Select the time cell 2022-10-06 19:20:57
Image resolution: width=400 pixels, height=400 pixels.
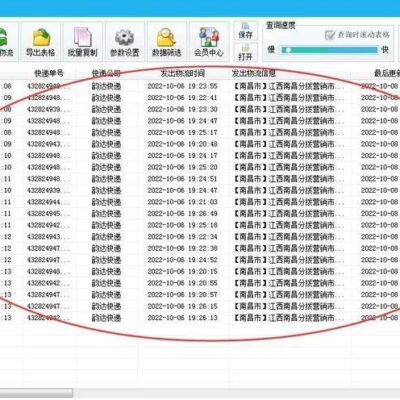[183, 295]
